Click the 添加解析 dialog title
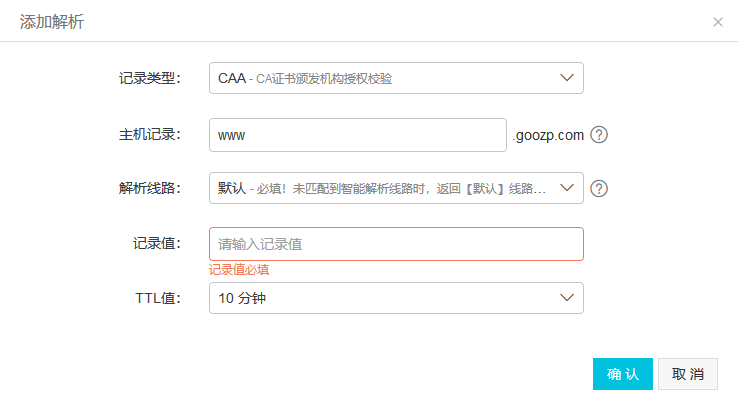 click(x=52, y=22)
